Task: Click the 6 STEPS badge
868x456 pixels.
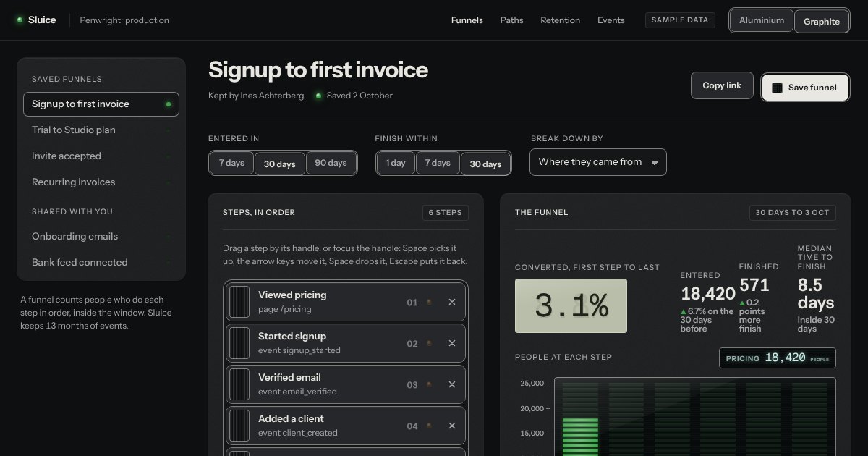Action: (446, 213)
